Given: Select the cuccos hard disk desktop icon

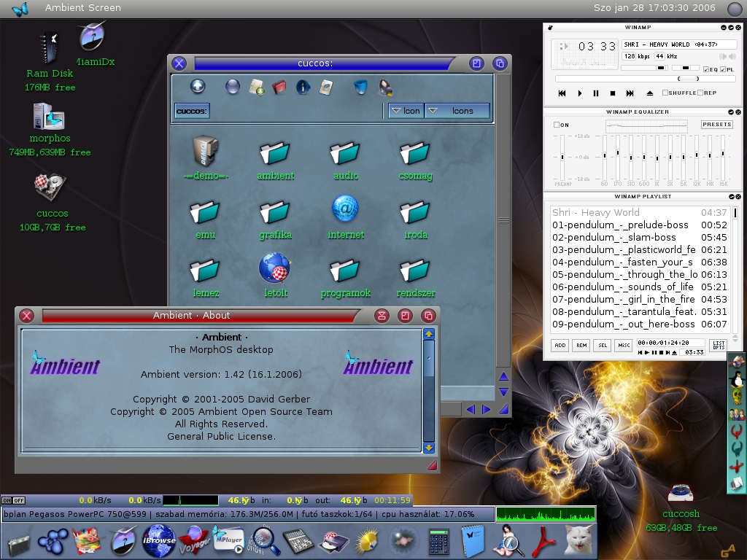Looking at the screenshot, I should click(50, 187).
